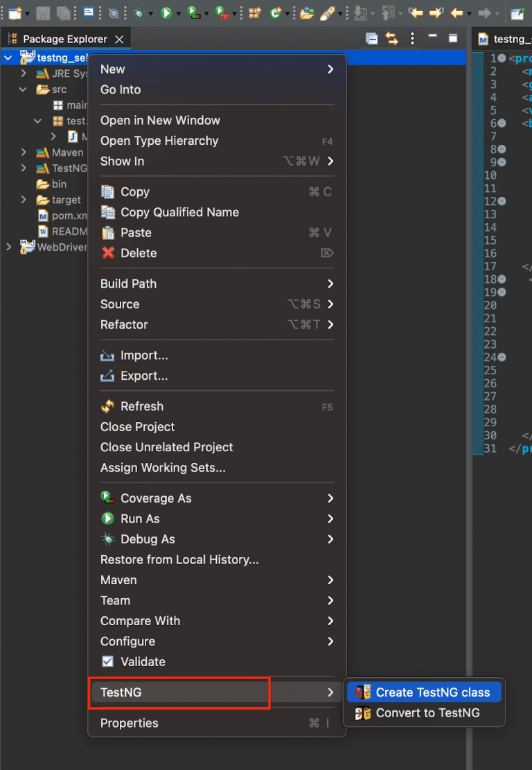532x770 pixels.
Task: Open the Package Explorer View Menu dots icon
Action: tap(412, 39)
